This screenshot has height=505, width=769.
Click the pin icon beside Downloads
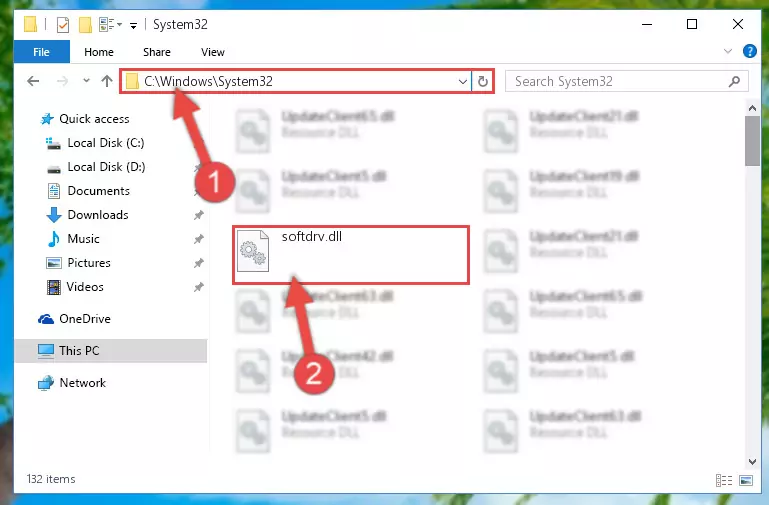click(198, 215)
